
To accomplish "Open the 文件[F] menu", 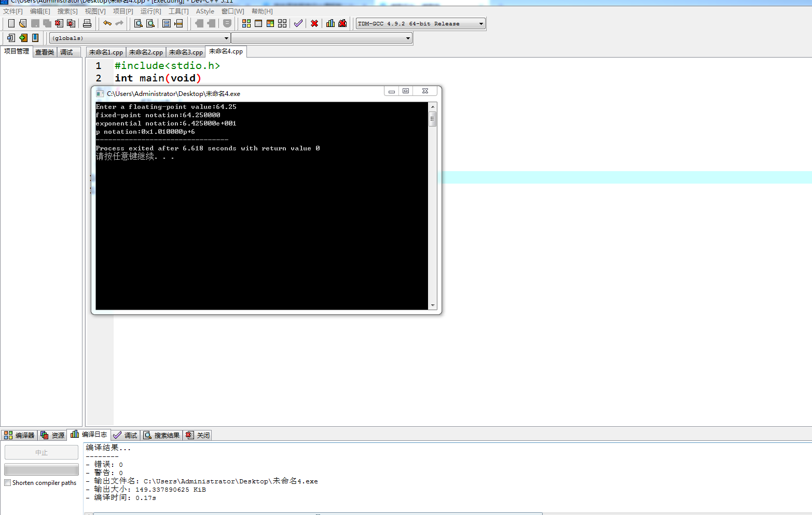I will 13,11.
